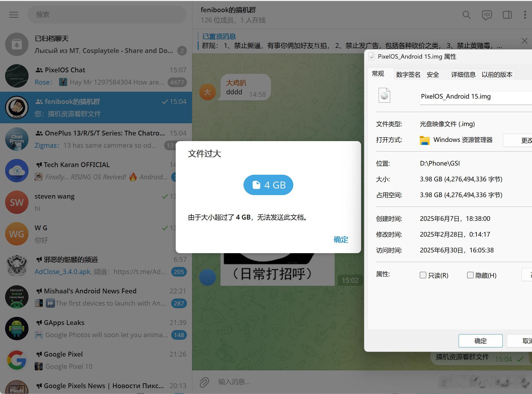Open the three-dot more options menu

(x=525, y=15)
